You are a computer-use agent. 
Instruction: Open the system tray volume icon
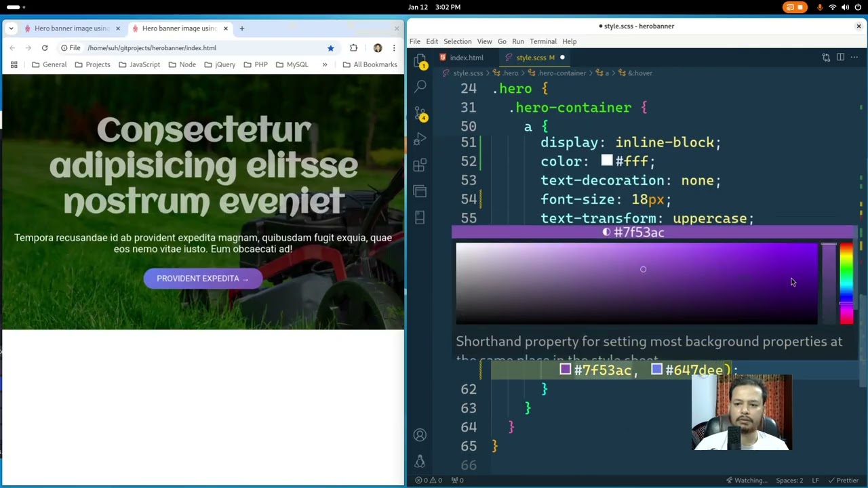coord(846,7)
